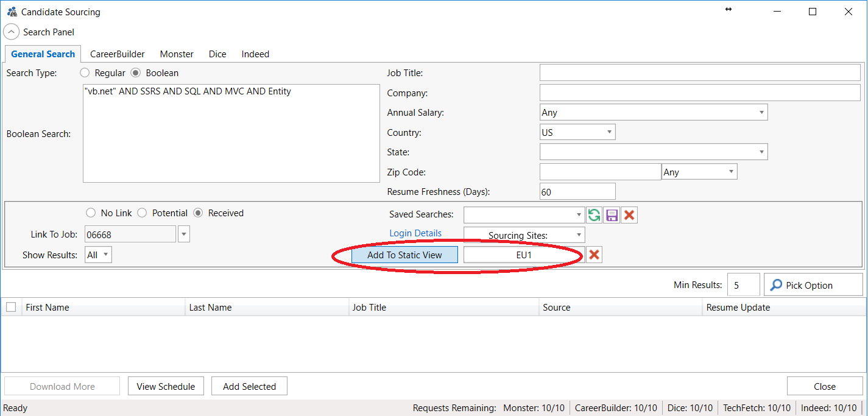
Task: Click the Candidate Sourcing app icon in the title bar
Action: point(12,12)
